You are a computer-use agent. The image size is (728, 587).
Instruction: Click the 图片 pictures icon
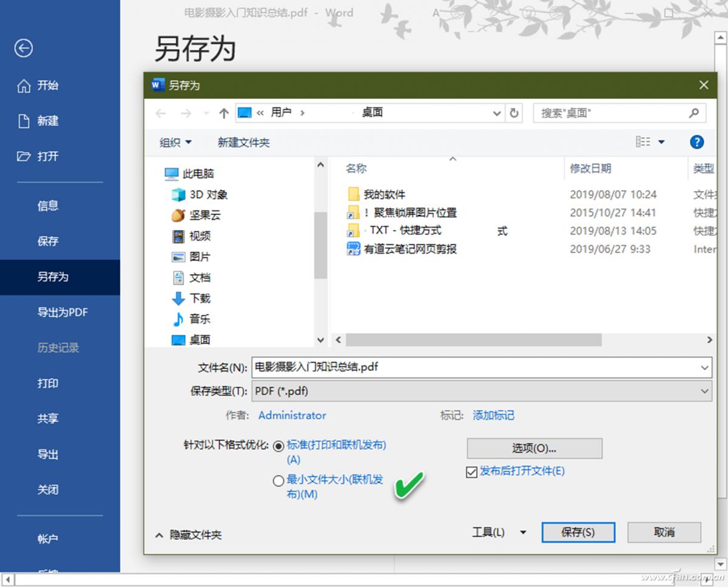(x=178, y=257)
